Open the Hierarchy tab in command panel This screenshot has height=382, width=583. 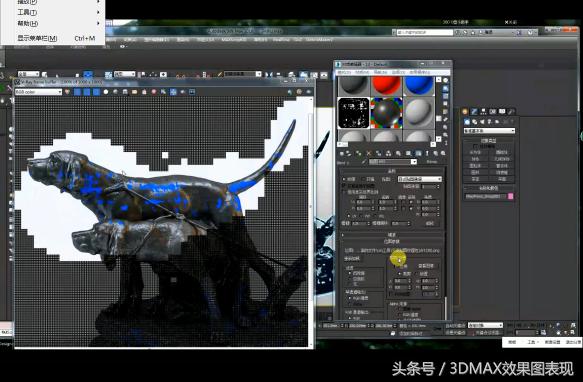coord(483,111)
